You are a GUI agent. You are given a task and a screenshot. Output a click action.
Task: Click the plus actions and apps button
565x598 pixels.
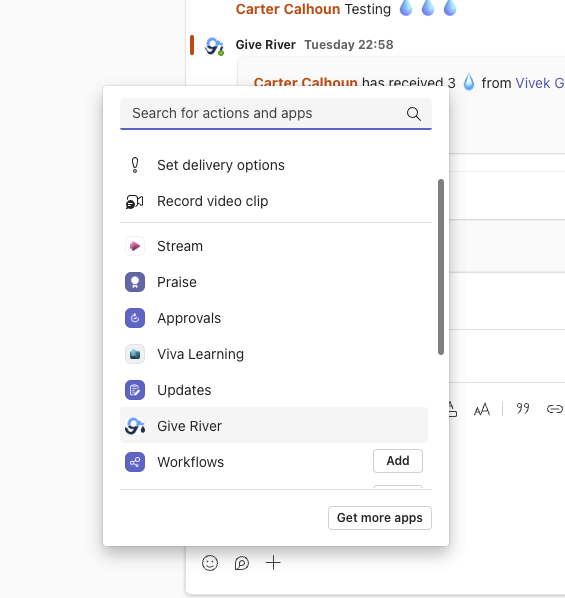273,563
